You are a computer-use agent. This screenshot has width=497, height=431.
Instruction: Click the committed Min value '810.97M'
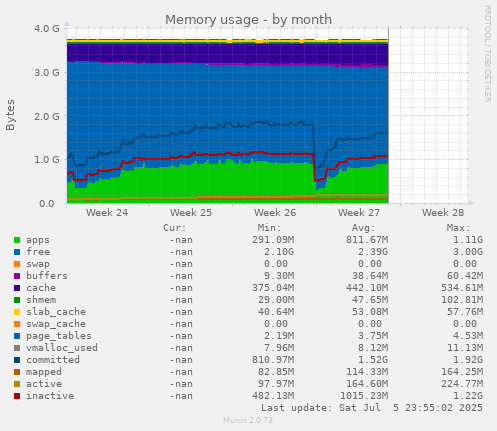[x=273, y=360]
